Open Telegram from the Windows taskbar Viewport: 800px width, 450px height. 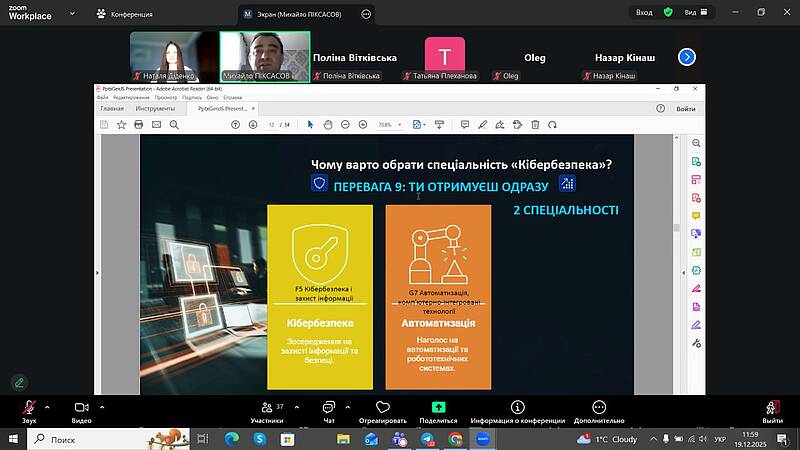pos(429,439)
